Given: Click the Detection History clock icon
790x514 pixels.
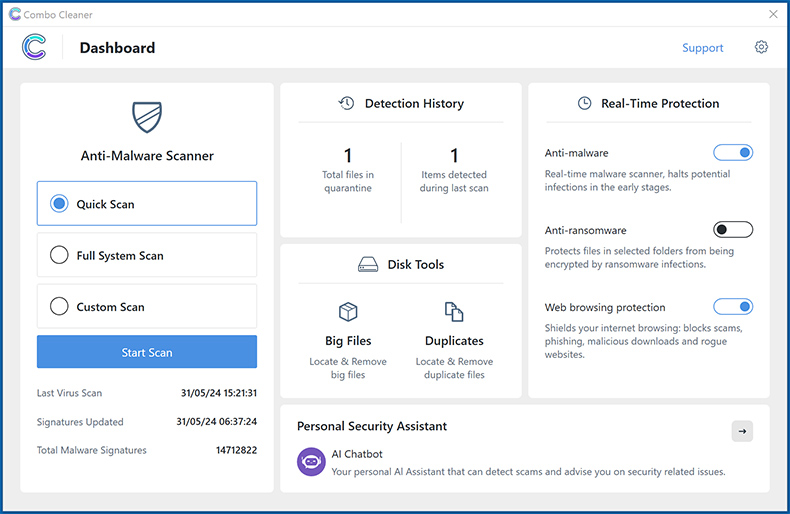Looking at the screenshot, I should tap(347, 103).
